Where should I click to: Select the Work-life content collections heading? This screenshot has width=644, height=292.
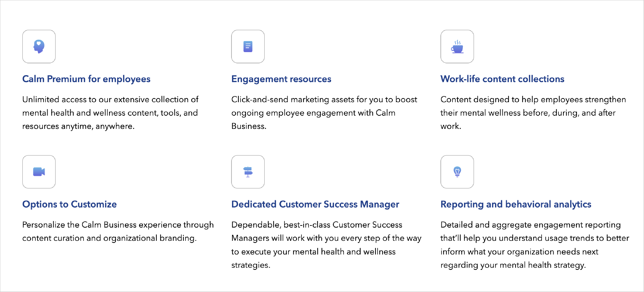502,79
